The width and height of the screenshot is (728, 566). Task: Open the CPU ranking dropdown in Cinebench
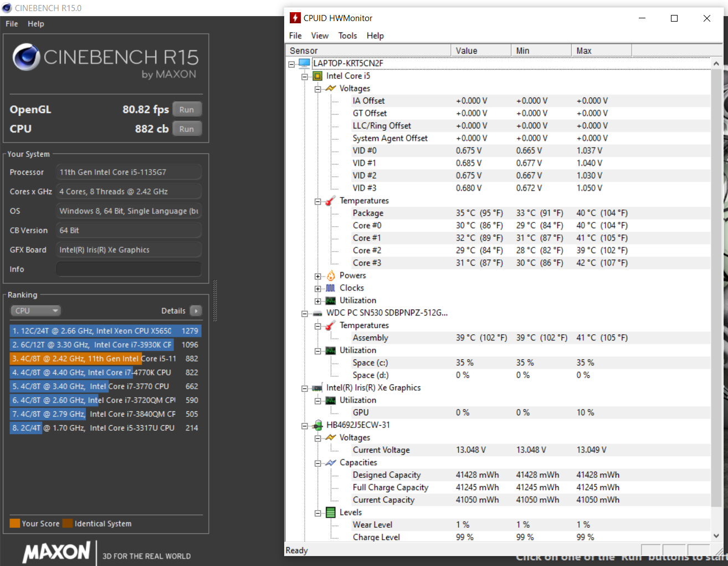point(35,311)
